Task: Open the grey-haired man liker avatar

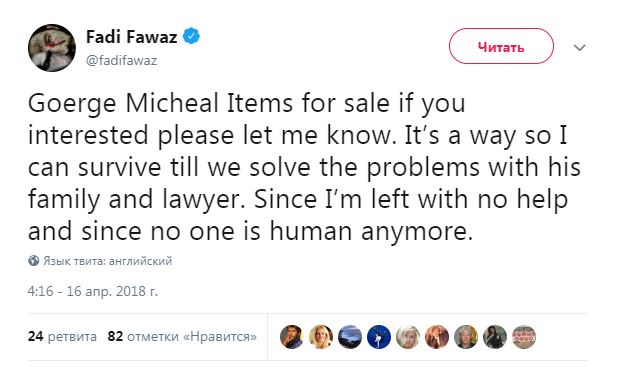Action: click(x=466, y=337)
